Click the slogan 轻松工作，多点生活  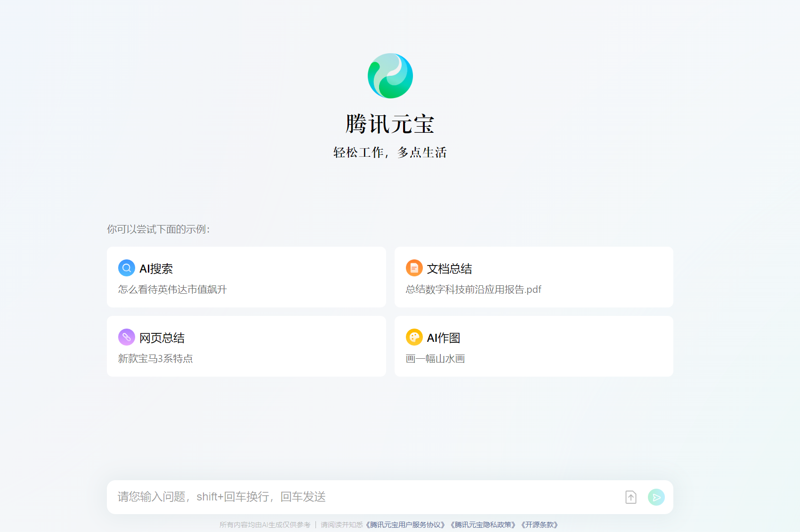tap(390, 152)
